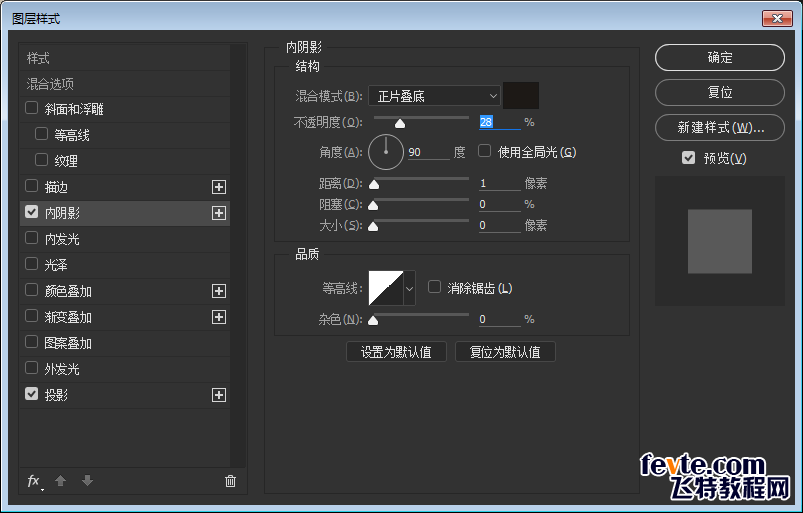Click the 阻塞 value field
Screen dimensions: 803x513
click(x=499, y=204)
